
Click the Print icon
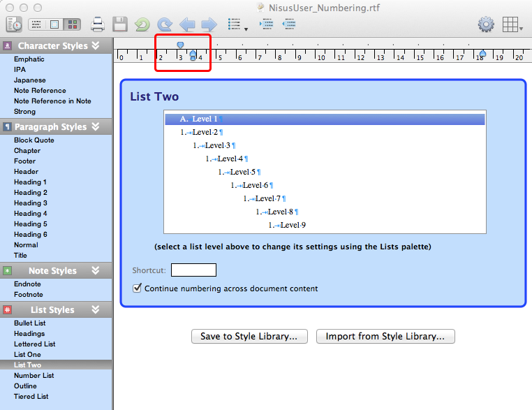click(x=98, y=24)
